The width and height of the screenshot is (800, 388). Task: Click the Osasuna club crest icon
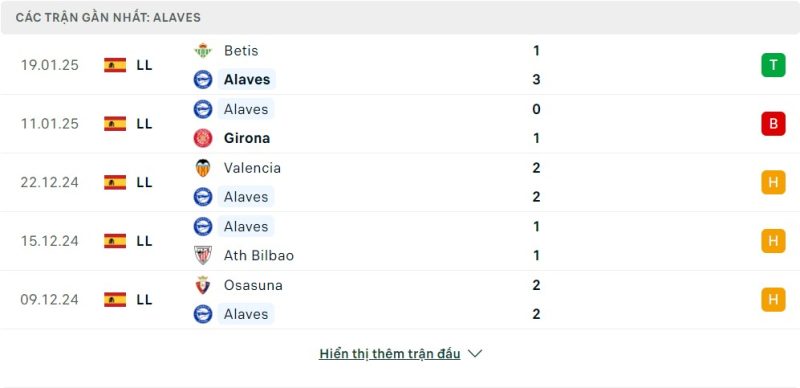coord(203,285)
